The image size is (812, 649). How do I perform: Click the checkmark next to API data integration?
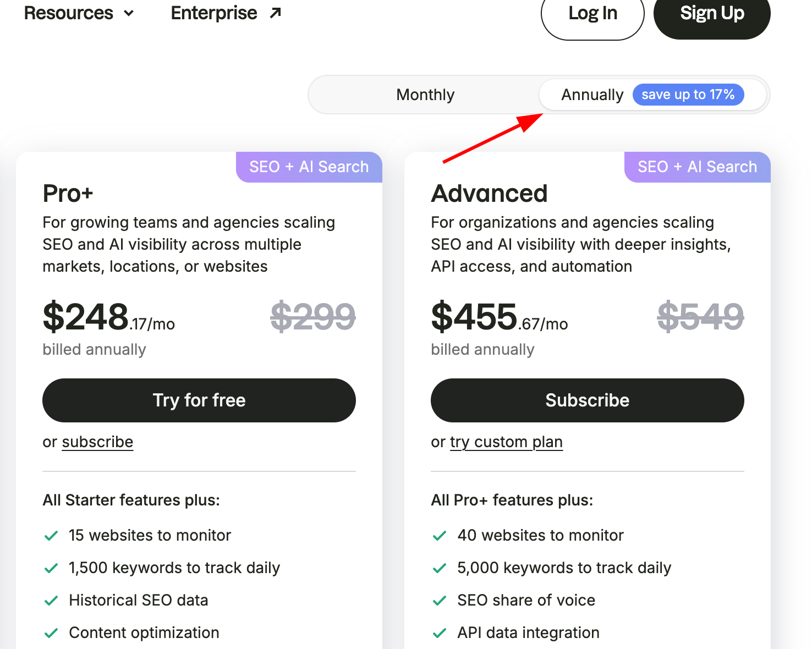tap(440, 632)
